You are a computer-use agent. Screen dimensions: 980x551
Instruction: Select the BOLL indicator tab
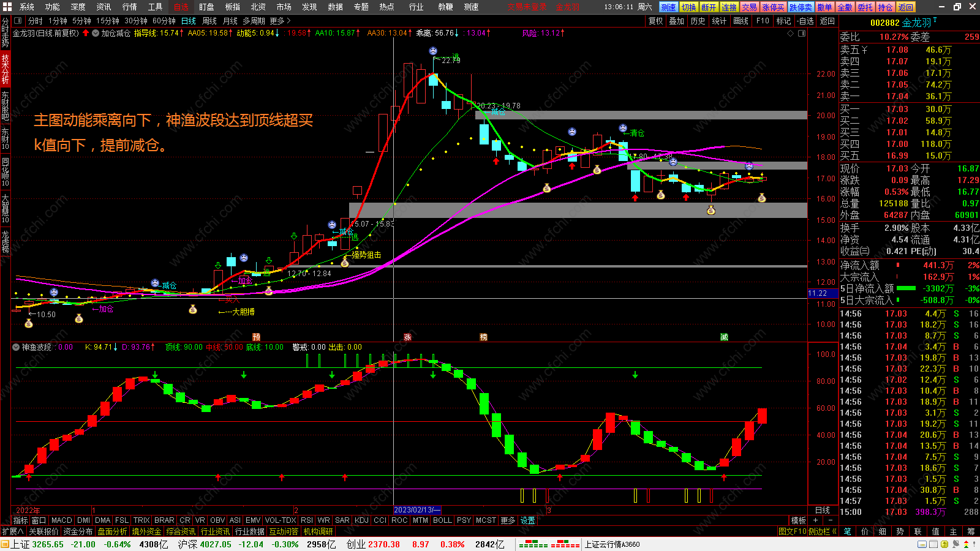[442, 520]
